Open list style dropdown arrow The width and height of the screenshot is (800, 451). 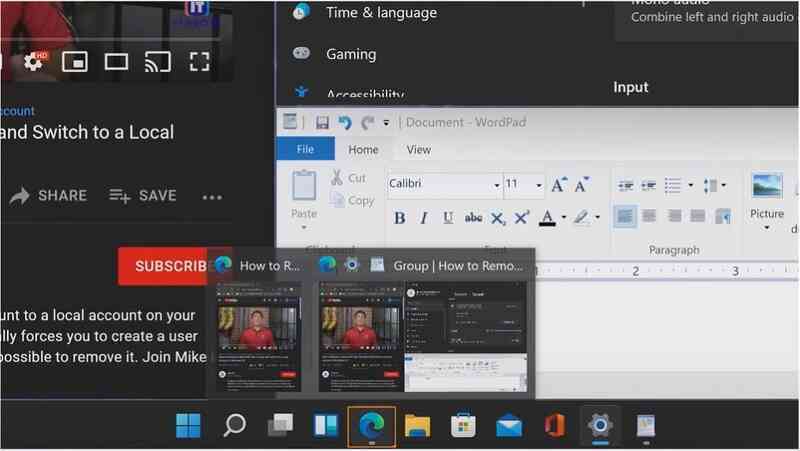click(691, 185)
